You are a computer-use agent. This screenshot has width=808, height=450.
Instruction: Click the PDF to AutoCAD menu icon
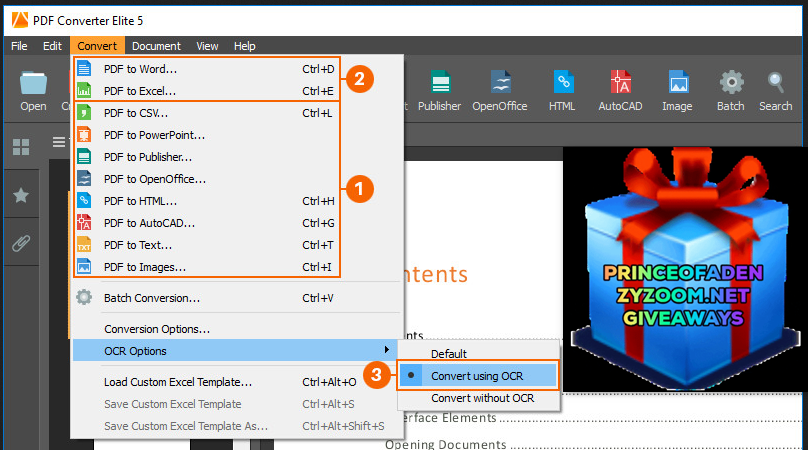[x=84, y=223]
